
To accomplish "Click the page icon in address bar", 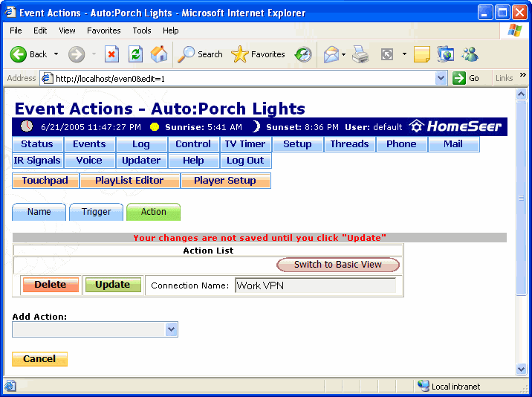I will (x=47, y=79).
